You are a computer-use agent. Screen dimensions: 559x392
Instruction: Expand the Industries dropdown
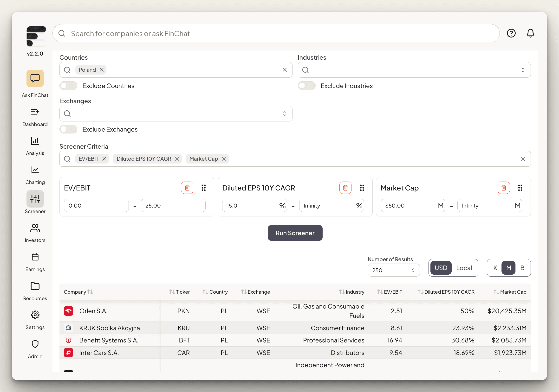pos(523,70)
